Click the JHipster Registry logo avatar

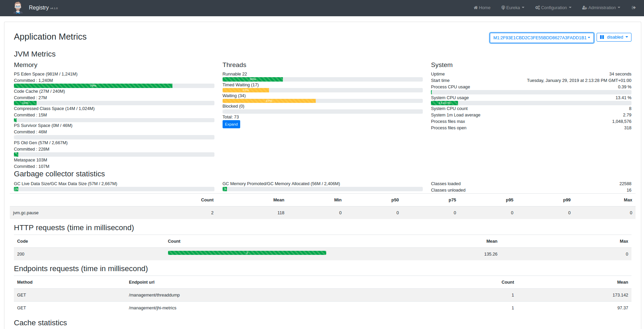18,7
